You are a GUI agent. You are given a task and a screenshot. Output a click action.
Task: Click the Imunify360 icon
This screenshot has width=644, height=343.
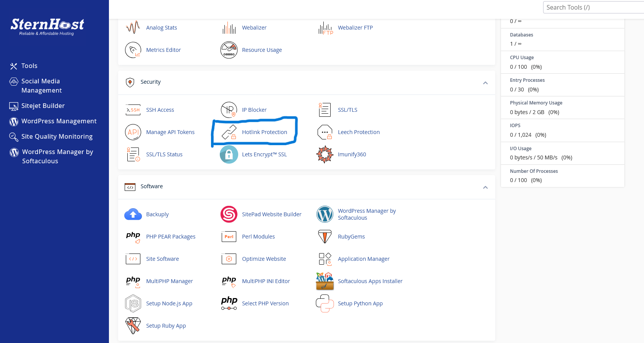click(x=325, y=154)
